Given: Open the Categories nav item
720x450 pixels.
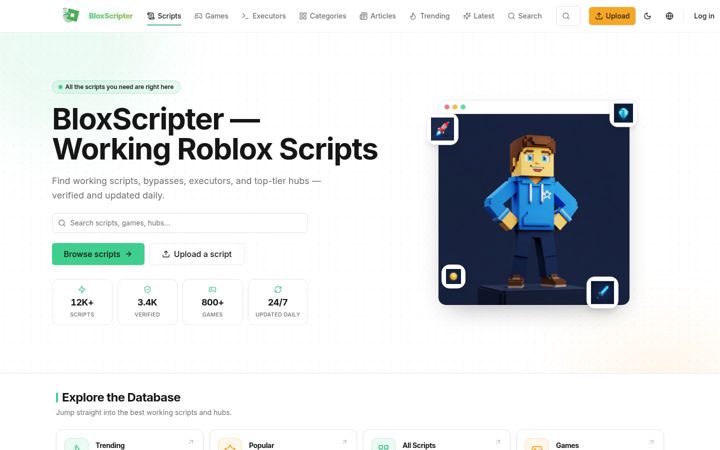Looking at the screenshot, I should coord(322,16).
